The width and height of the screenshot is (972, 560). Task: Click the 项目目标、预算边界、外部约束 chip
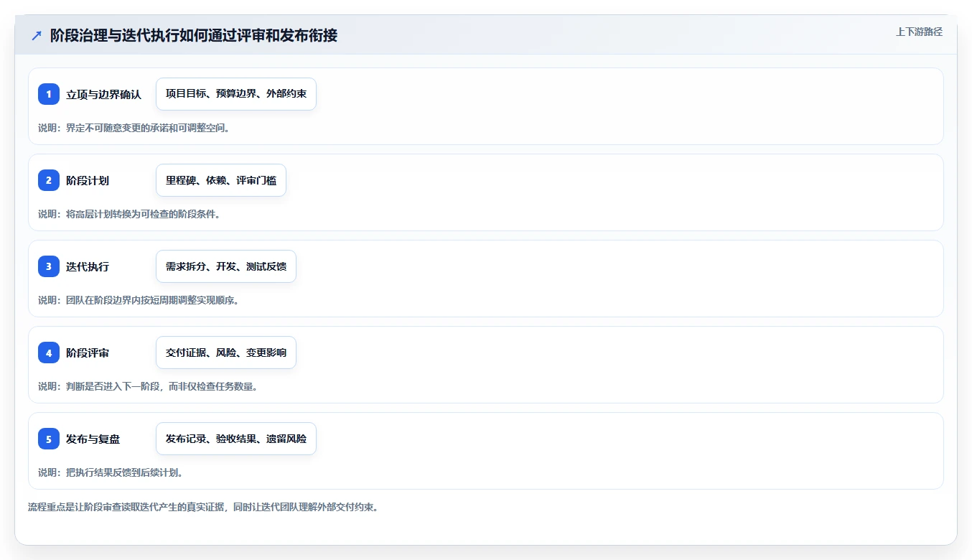[236, 94]
